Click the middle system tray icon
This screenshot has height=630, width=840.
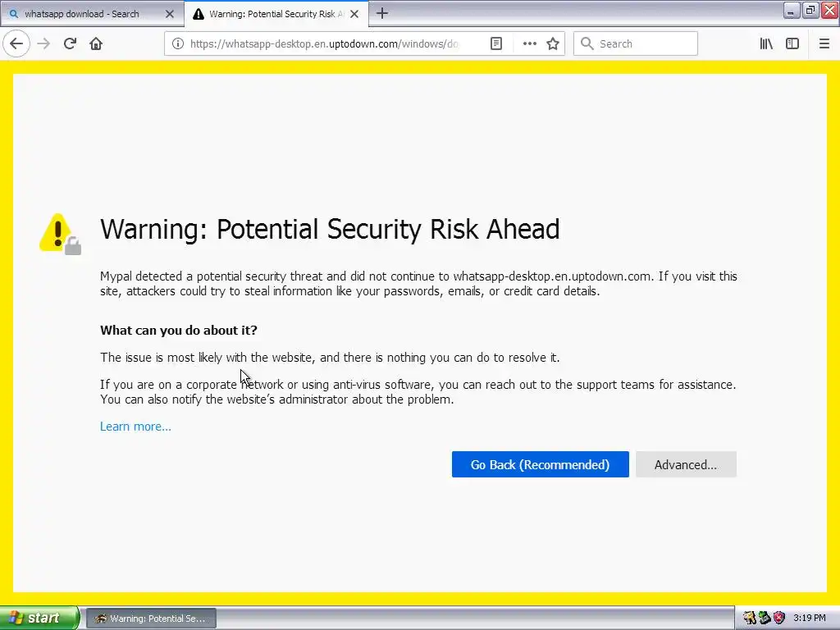point(765,619)
